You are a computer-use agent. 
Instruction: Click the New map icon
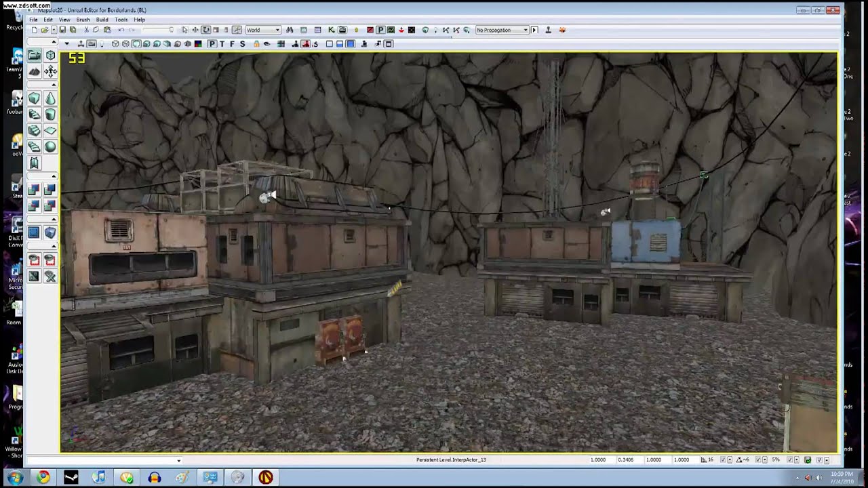pos(35,30)
